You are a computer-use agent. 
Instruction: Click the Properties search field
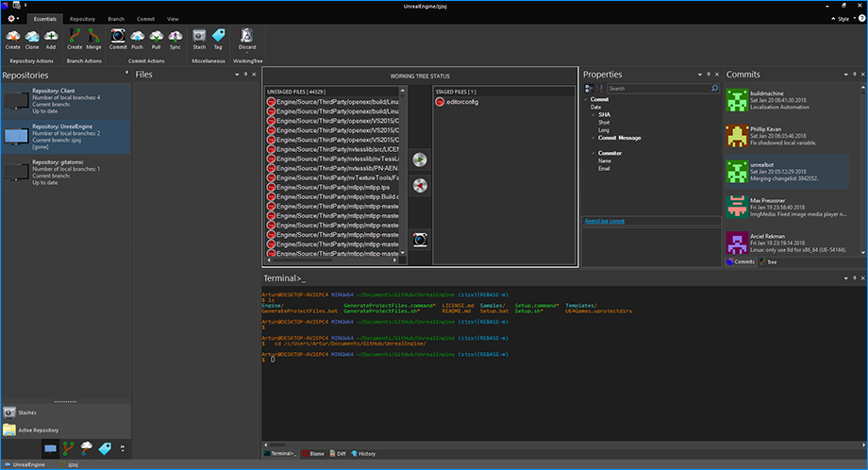point(655,89)
